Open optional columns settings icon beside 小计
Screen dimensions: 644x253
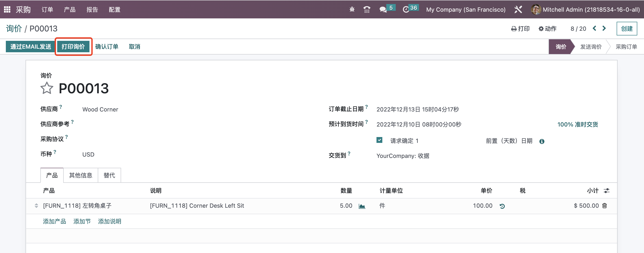[607, 191]
